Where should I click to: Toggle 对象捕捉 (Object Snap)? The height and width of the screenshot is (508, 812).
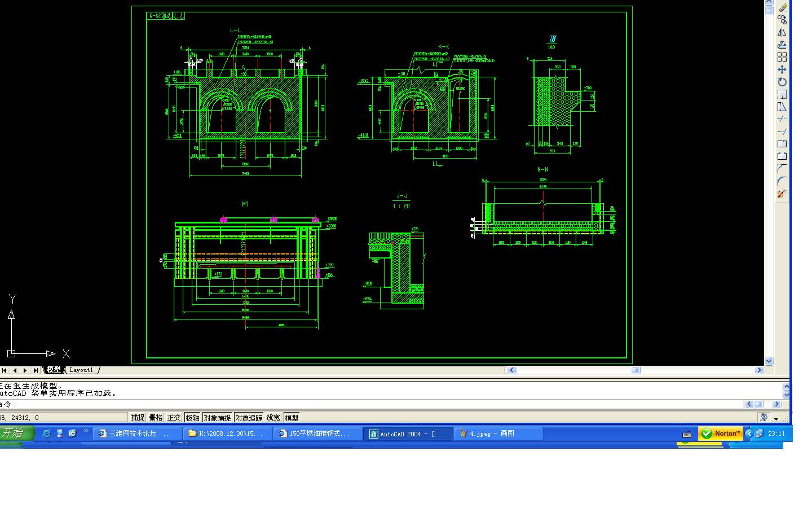point(217,418)
